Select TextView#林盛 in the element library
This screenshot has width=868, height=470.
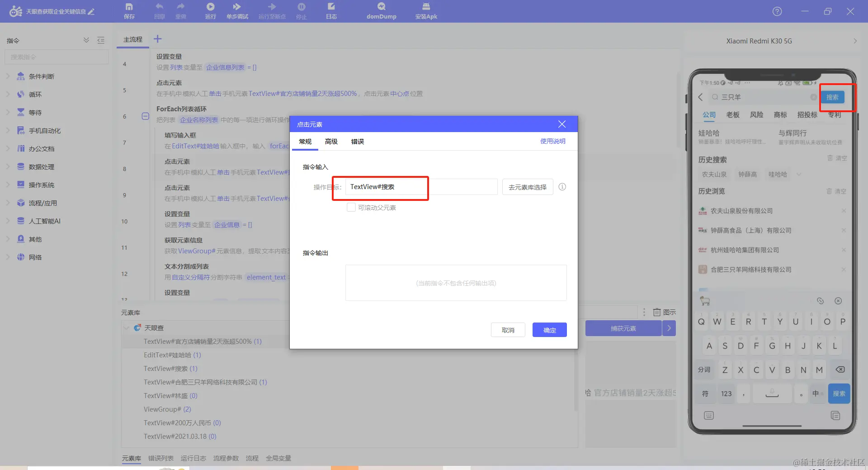[170, 396]
